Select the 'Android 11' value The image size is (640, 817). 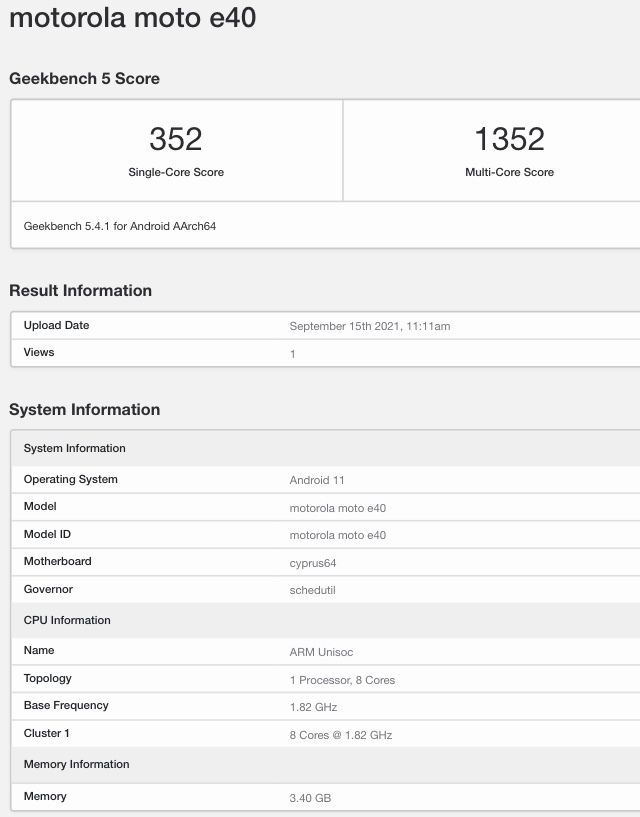pyautogui.click(x=317, y=480)
